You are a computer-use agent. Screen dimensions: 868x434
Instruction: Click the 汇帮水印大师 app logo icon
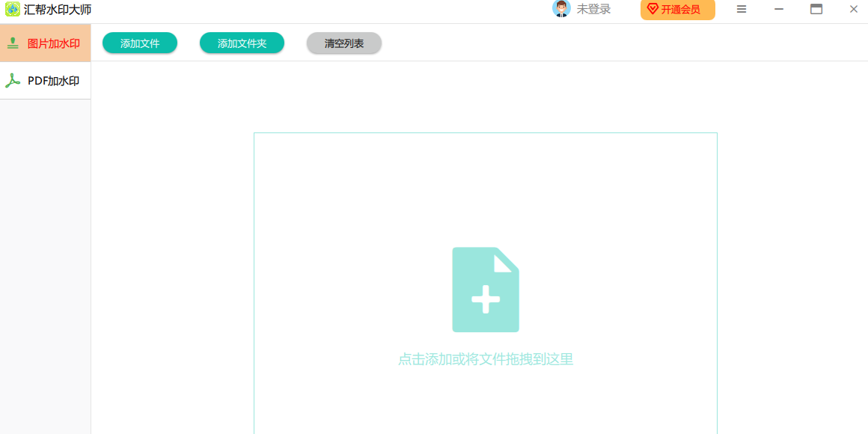pyautogui.click(x=12, y=9)
